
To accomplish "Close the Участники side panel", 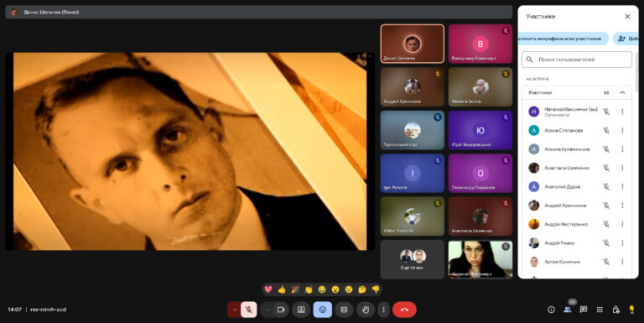I will [x=627, y=17].
